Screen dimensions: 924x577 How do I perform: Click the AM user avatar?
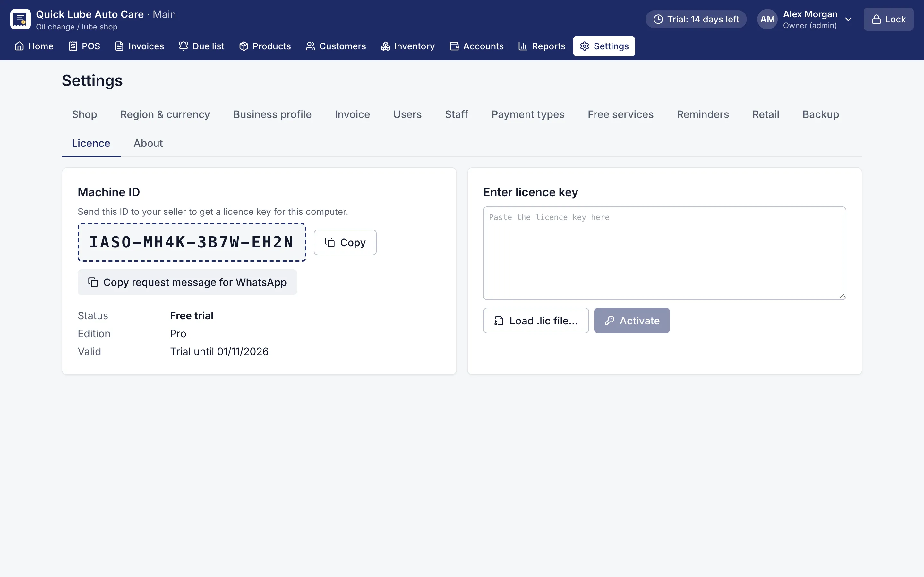pyautogui.click(x=767, y=19)
